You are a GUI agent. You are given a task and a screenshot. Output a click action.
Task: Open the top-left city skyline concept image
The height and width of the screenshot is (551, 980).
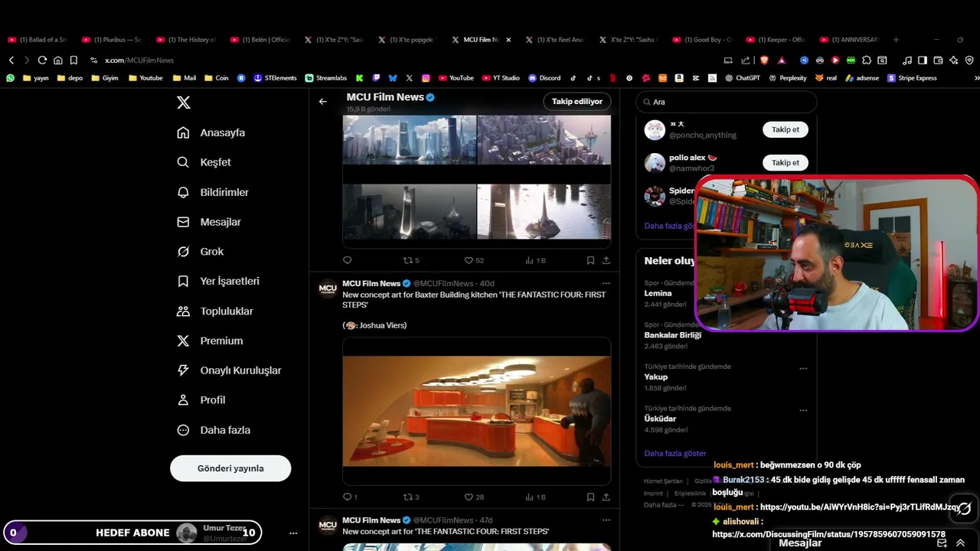(x=409, y=139)
